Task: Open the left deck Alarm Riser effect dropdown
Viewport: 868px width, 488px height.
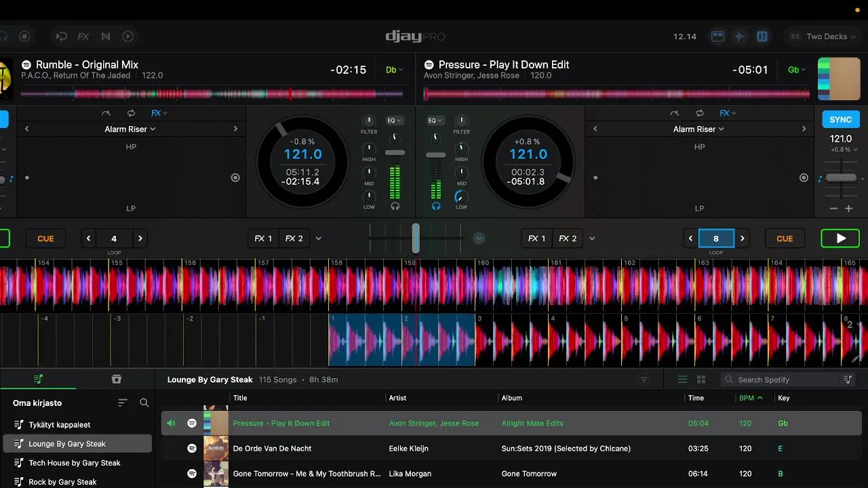Action: 130,129
